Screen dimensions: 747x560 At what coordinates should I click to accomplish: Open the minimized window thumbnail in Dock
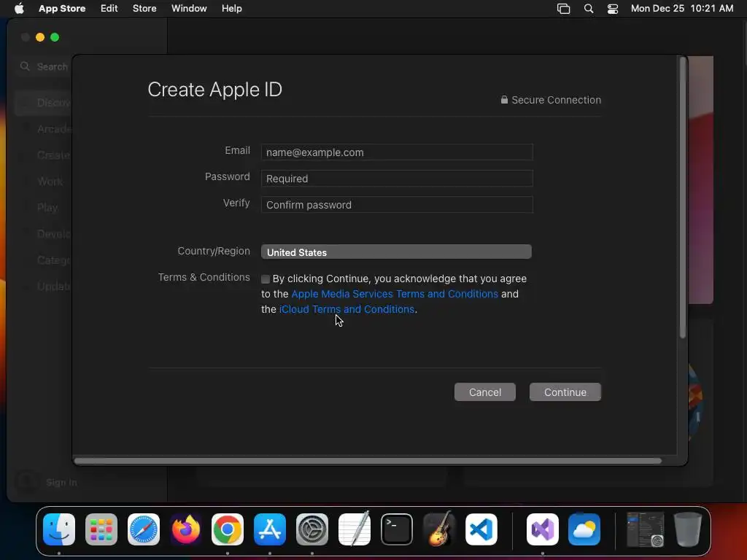[646, 529]
